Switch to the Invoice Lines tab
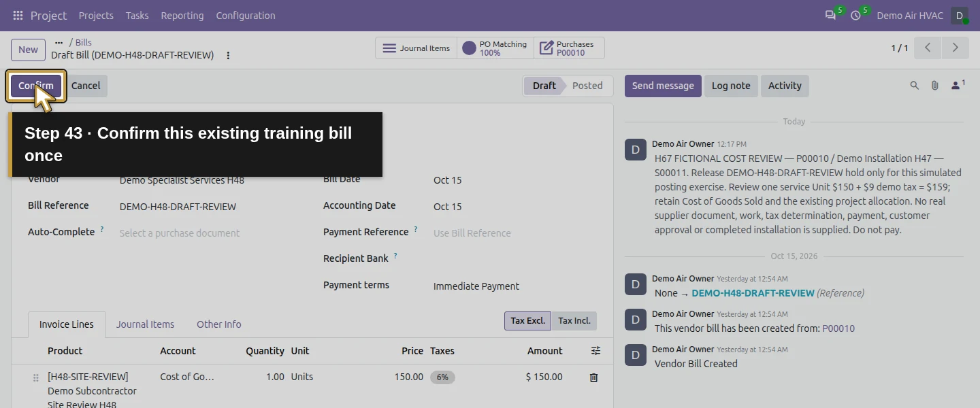The height and width of the screenshot is (408, 980). [67, 324]
